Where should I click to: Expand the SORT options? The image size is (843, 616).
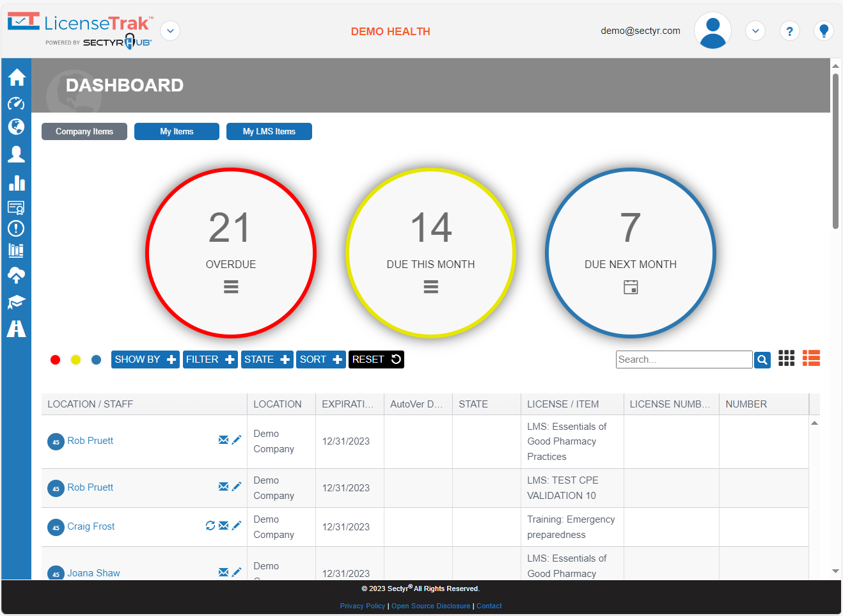[x=321, y=359]
